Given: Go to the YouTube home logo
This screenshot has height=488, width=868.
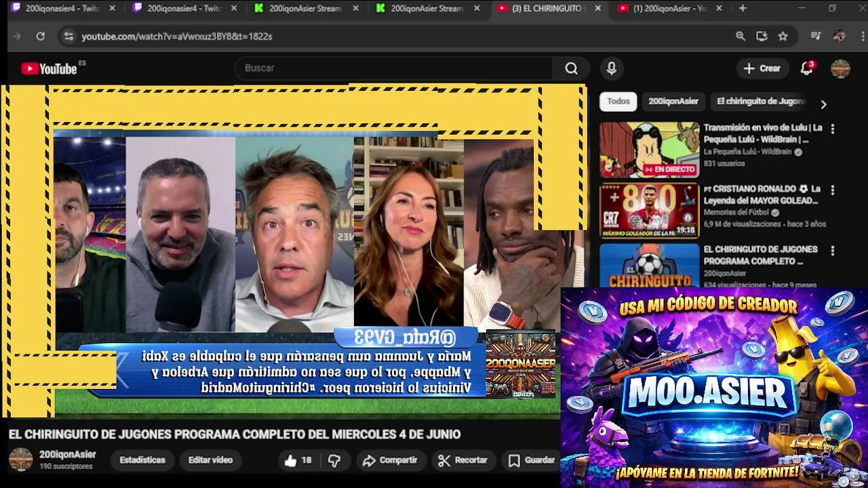Looking at the screenshot, I should (x=50, y=68).
